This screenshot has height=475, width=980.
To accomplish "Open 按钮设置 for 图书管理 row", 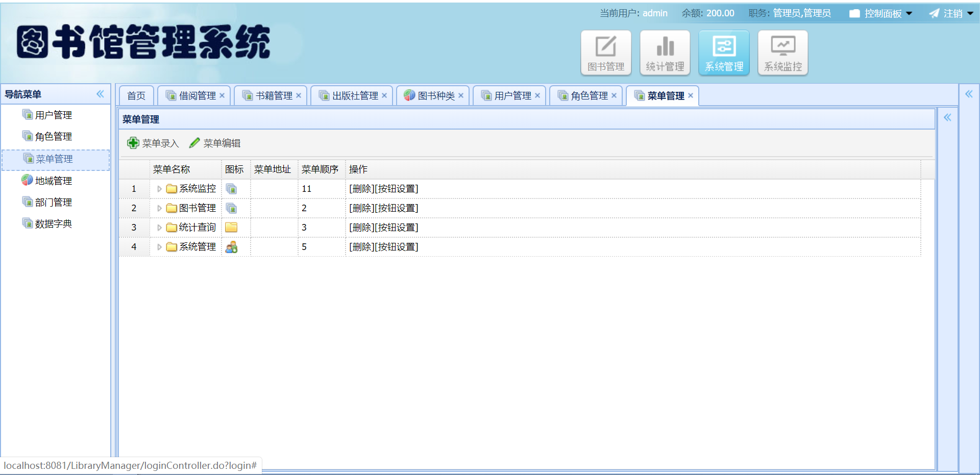I will pyautogui.click(x=396, y=208).
